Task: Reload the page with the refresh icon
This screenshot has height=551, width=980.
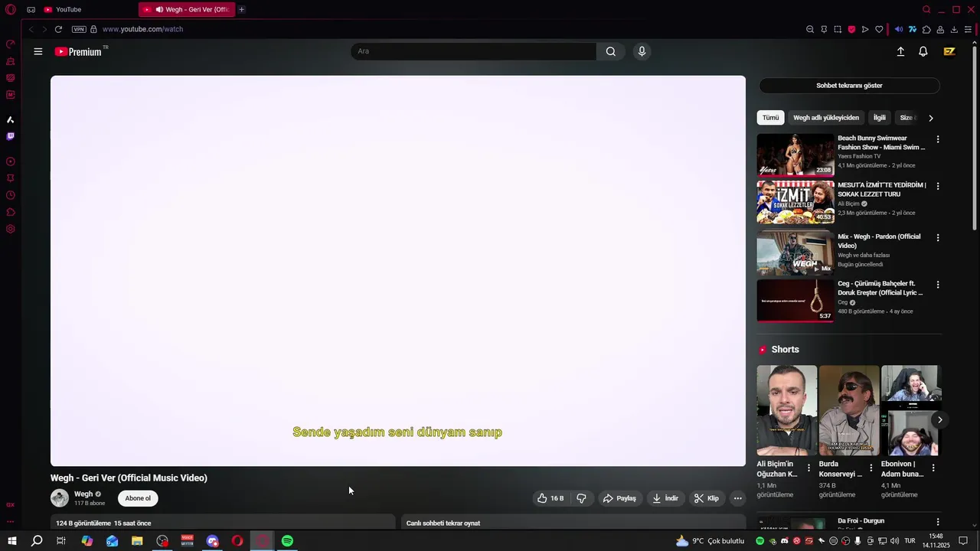Action: (x=58, y=29)
